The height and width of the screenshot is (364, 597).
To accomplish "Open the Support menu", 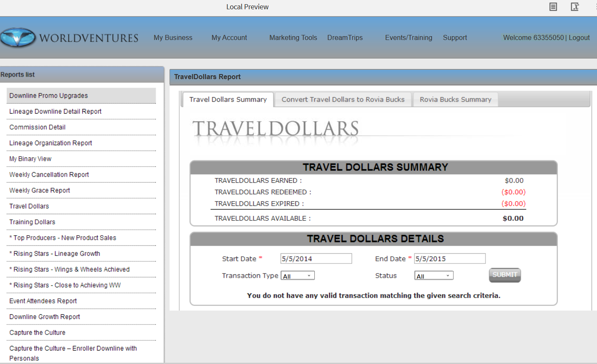I will coord(455,37).
